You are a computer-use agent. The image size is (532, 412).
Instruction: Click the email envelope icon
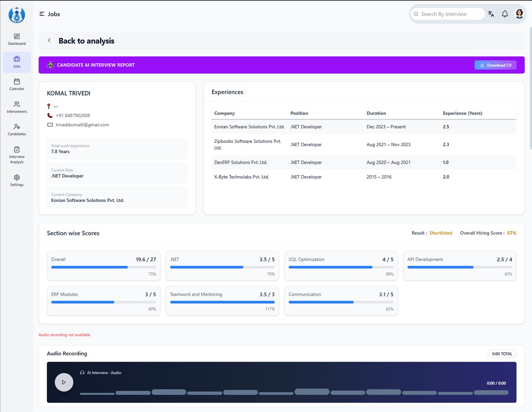pos(50,125)
